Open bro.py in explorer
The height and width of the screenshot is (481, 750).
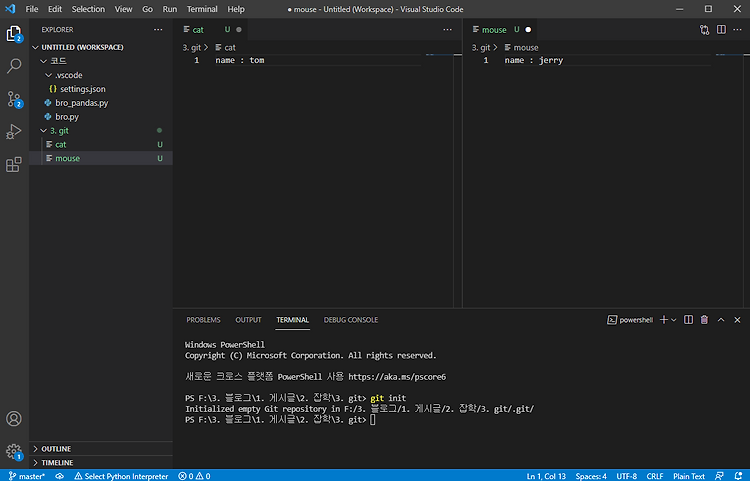pyautogui.click(x=101, y=117)
